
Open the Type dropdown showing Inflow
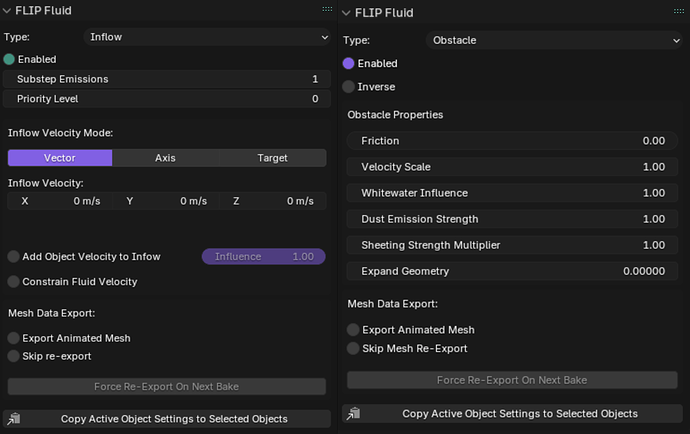(207, 37)
